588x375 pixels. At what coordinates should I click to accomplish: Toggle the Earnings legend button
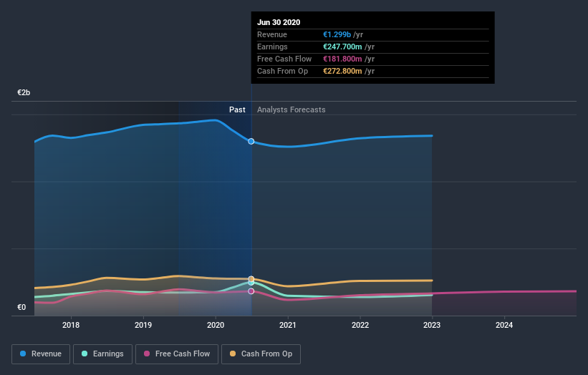102,354
